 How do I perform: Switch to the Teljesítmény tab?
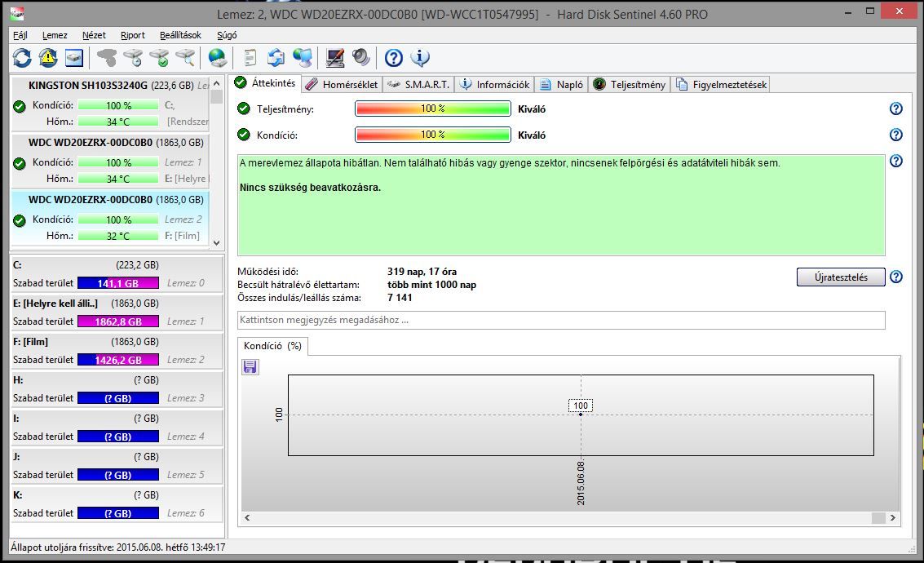click(630, 84)
